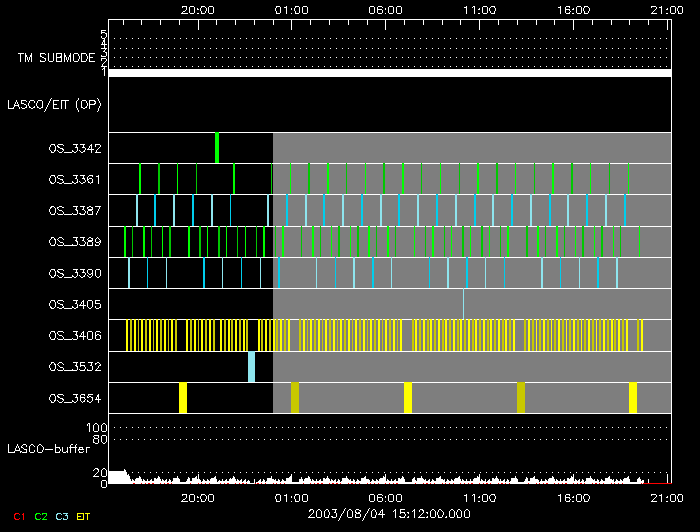Select the OS_3390 row label
Screen dimensions: 700x532
tap(74, 273)
